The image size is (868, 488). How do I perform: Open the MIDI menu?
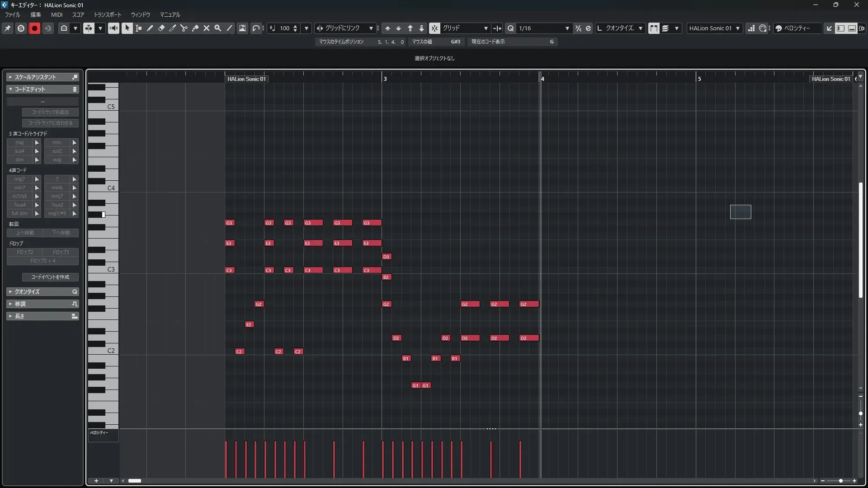(x=57, y=14)
